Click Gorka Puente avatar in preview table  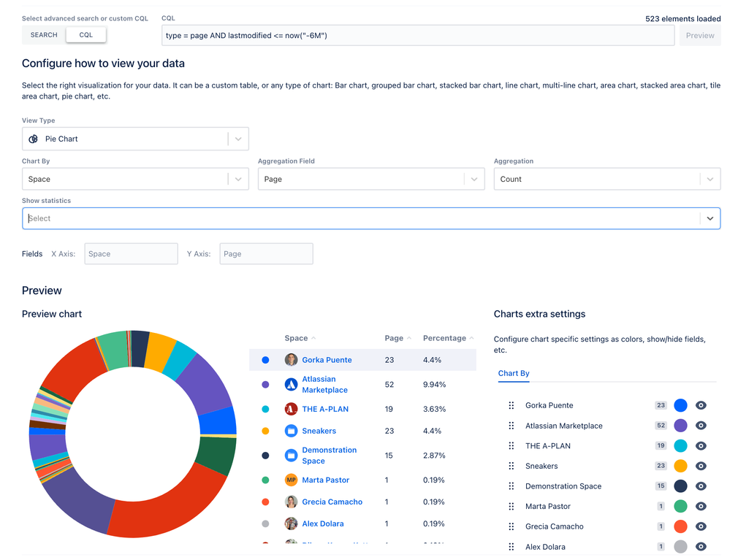pyautogui.click(x=291, y=359)
